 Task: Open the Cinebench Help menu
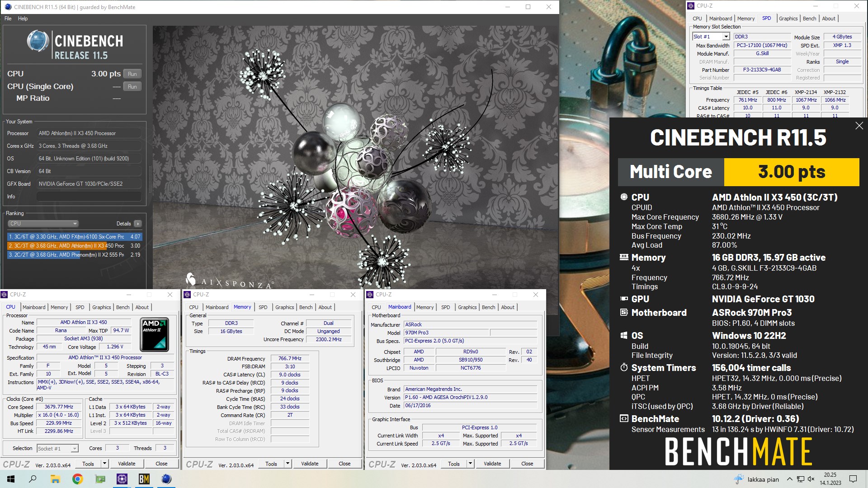pyautogui.click(x=23, y=19)
